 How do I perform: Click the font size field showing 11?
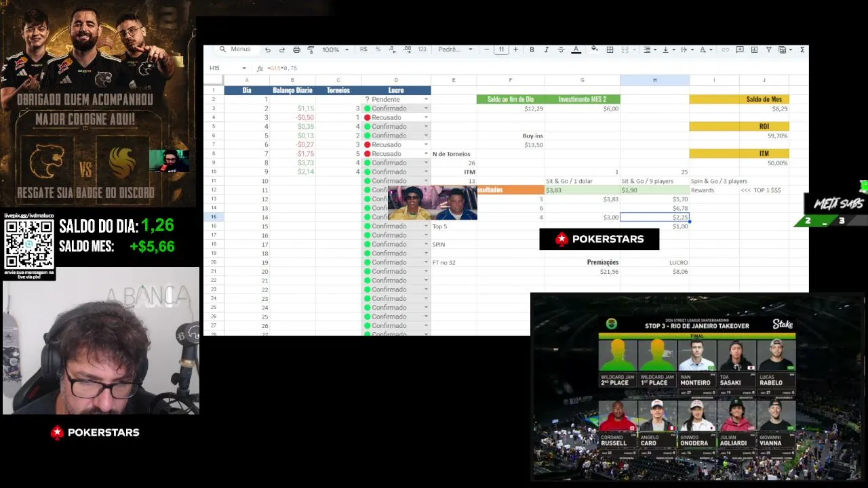pyautogui.click(x=501, y=49)
